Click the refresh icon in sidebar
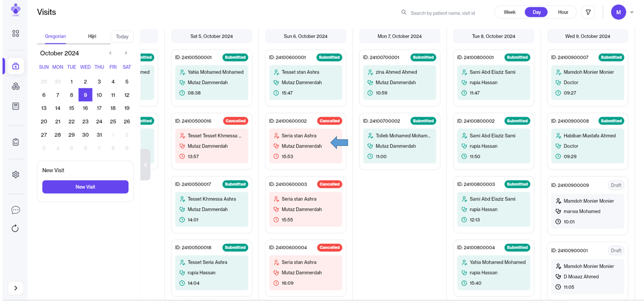 click(x=16, y=228)
